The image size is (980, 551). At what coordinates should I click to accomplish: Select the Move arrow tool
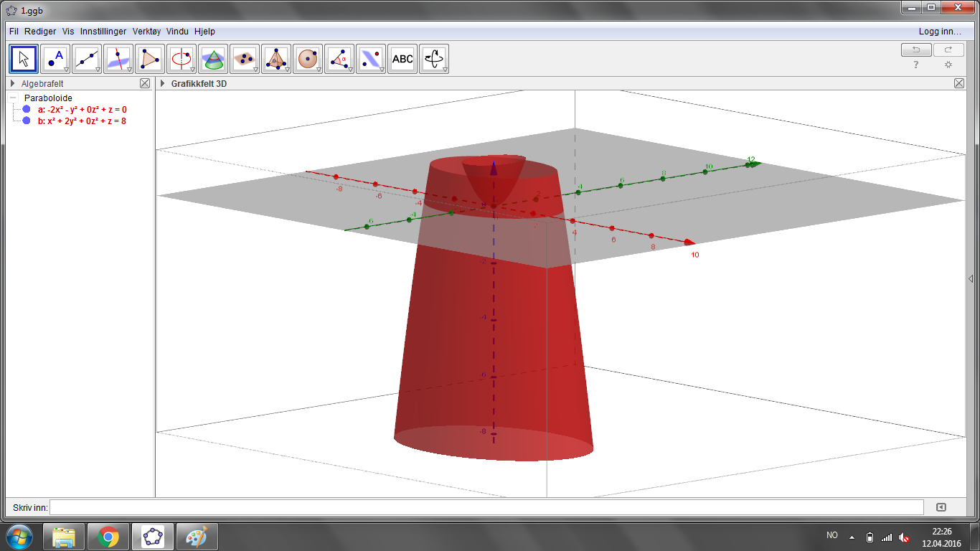point(24,59)
